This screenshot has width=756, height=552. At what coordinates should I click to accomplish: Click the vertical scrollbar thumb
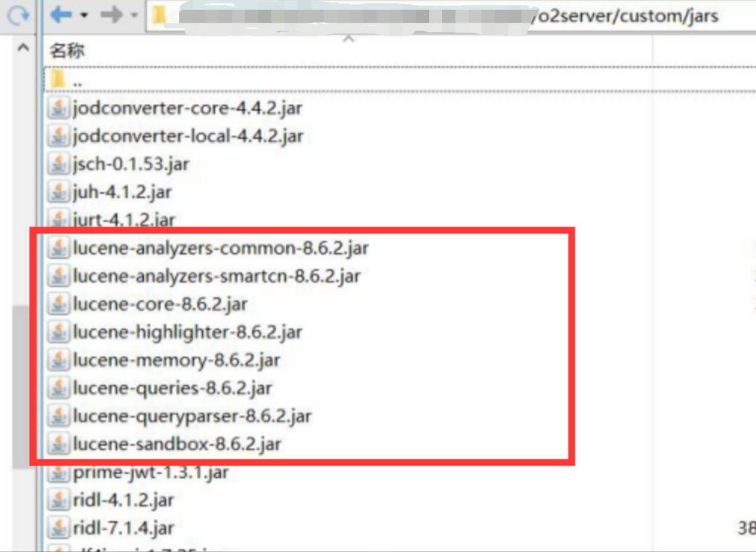pos(21,387)
